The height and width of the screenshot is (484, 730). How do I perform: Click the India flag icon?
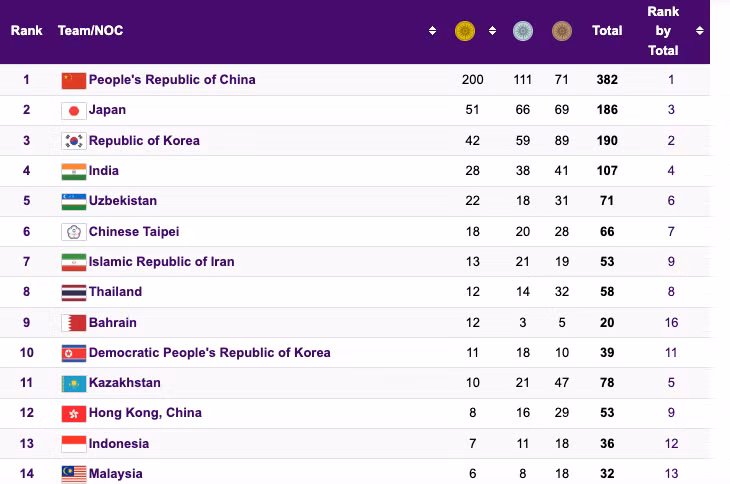[x=73, y=171]
